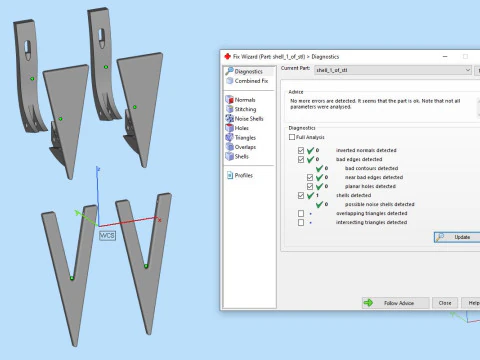Expand the Current Part dropdown
This screenshot has height=360, width=480.
pos(468,70)
